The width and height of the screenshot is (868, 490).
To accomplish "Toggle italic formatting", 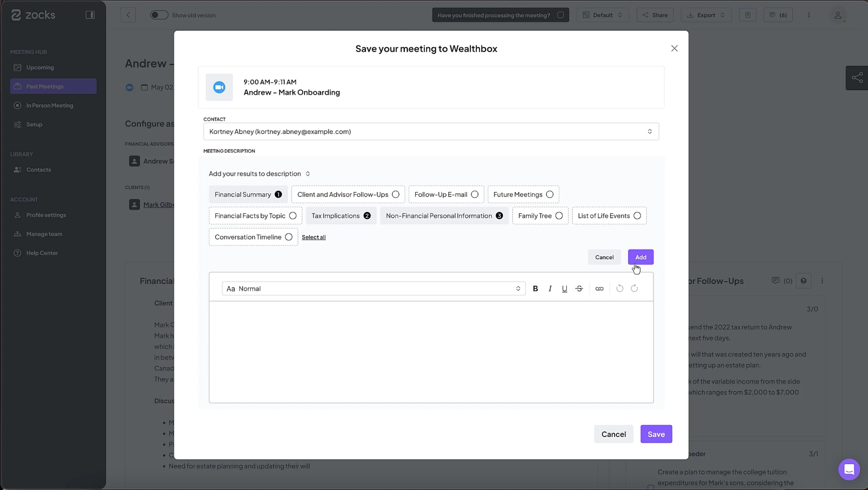I will click(x=550, y=288).
